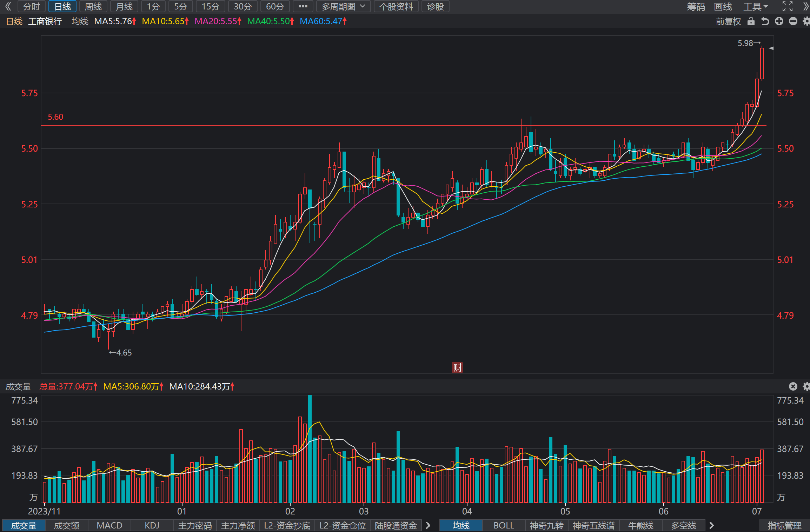The image size is (810, 532).
Task: Click the 财 financial report marker
Action: click(x=457, y=367)
